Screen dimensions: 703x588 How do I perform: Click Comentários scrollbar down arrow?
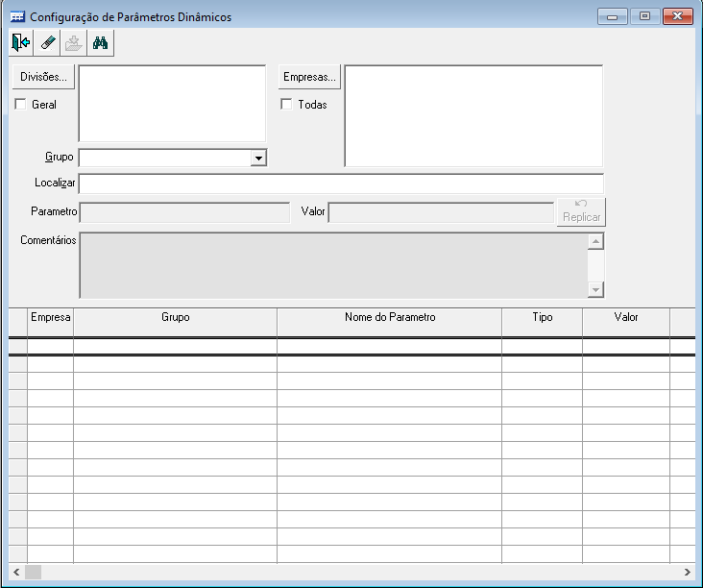point(595,289)
